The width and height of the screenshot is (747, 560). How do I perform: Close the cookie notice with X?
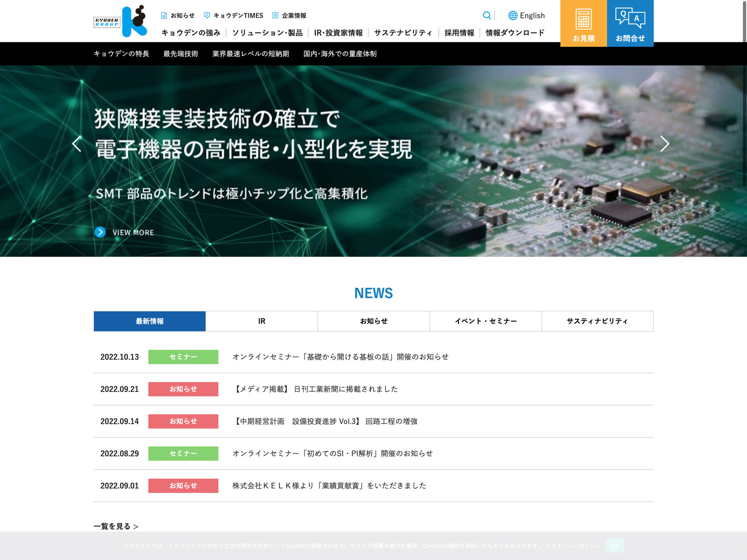(735, 546)
